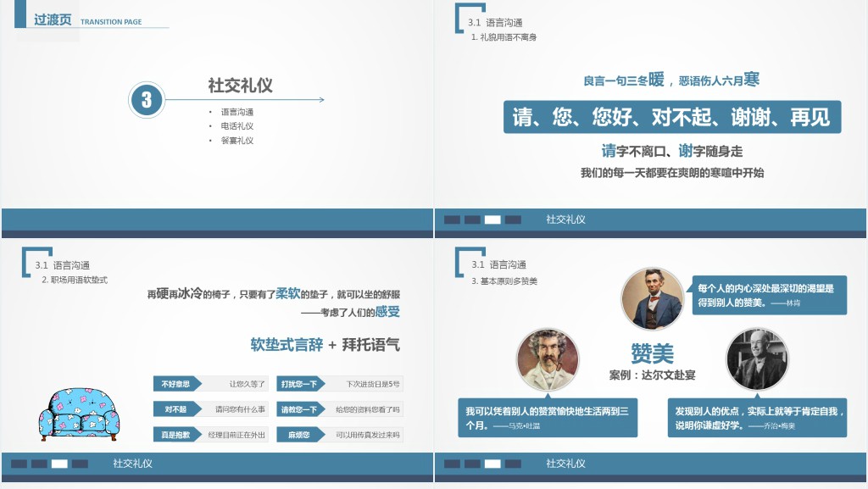Image resolution: width=868 pixels, height=489 pixels.
Task: Click the Lincoln quote box 每个人的内心深处
Action: click(770, 295)
